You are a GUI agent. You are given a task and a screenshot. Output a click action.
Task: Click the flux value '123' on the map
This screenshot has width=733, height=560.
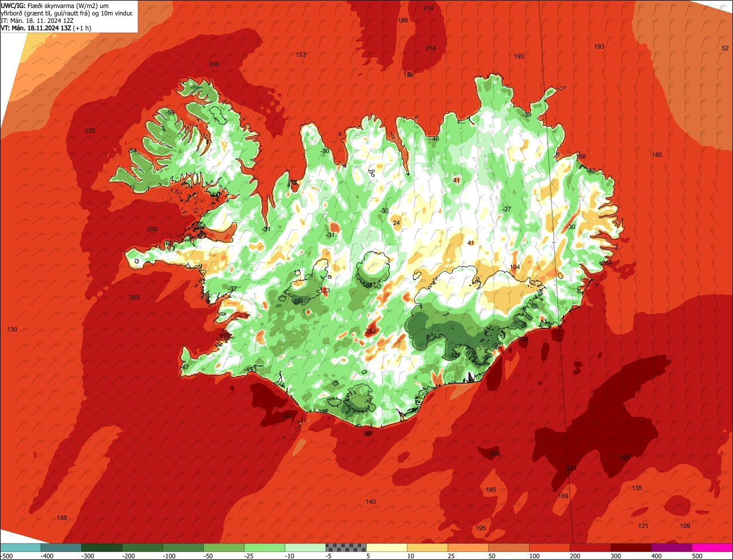point(325,291)
